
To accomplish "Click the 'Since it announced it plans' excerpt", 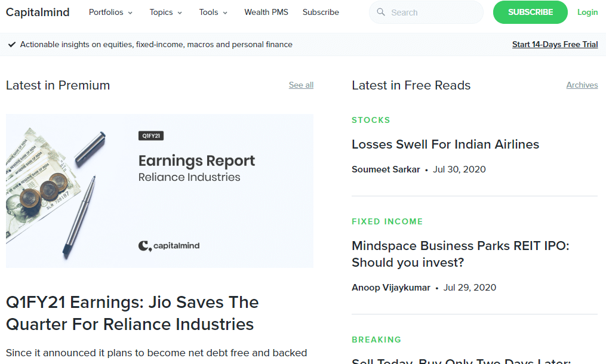I will pos(156,353).
